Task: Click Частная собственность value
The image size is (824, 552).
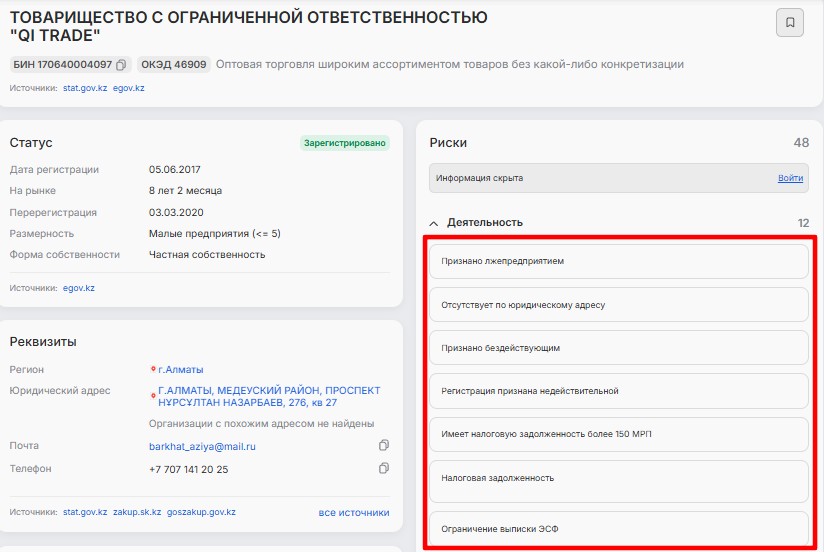Action: (x=207, y=254)
